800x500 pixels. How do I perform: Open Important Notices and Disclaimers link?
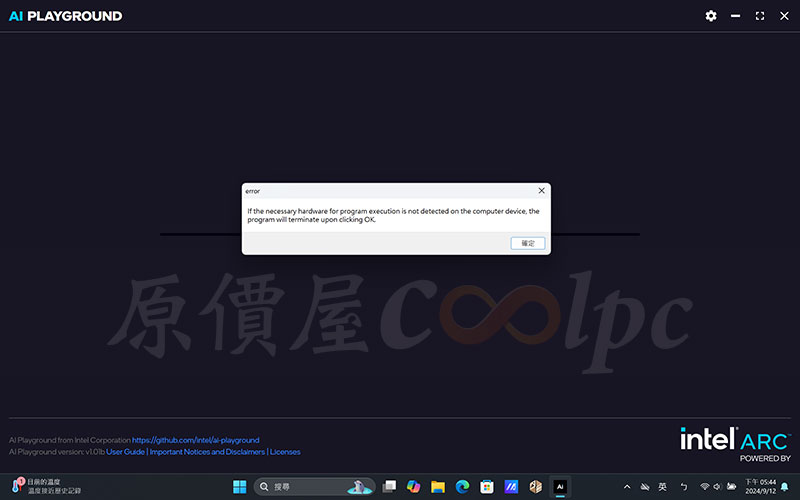[x=207, y=452]
